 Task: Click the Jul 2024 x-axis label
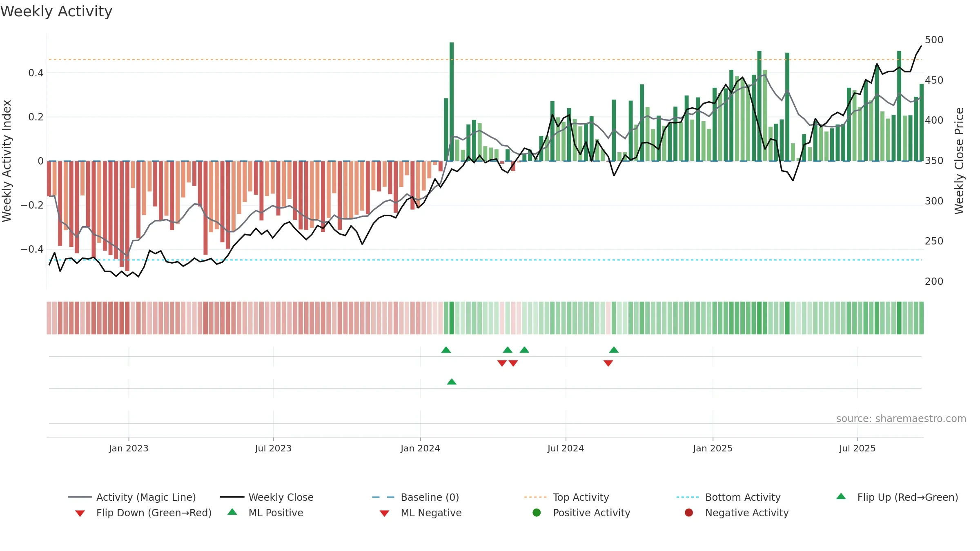pyautogui.click(x=566, y=449)
